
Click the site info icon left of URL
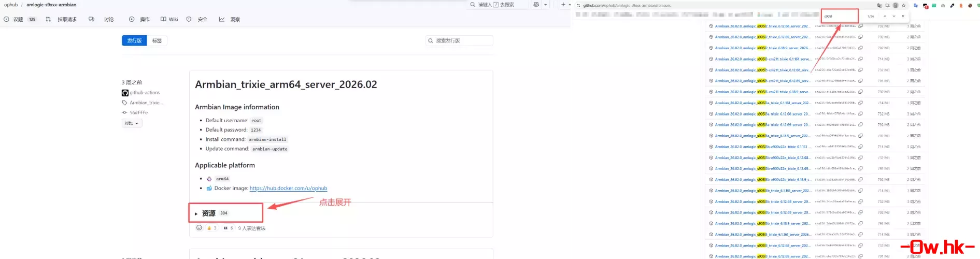click(x=578, y=5)
